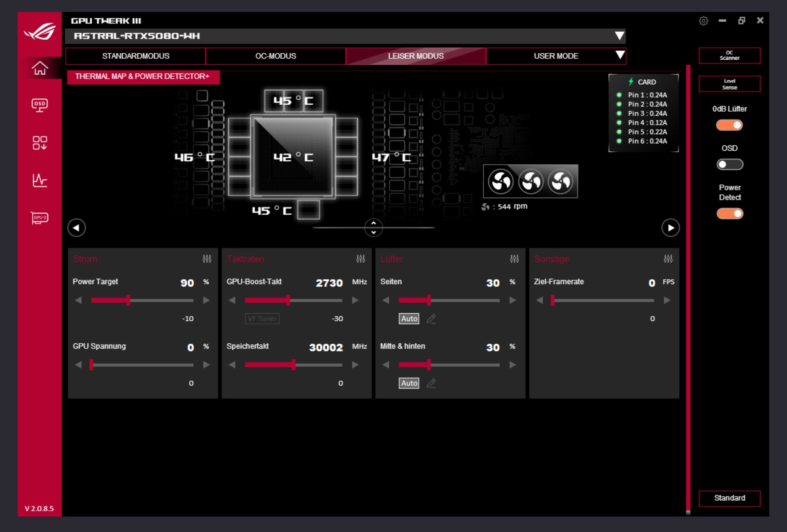Open Strom panel slider settings icon

pos(207,259)
